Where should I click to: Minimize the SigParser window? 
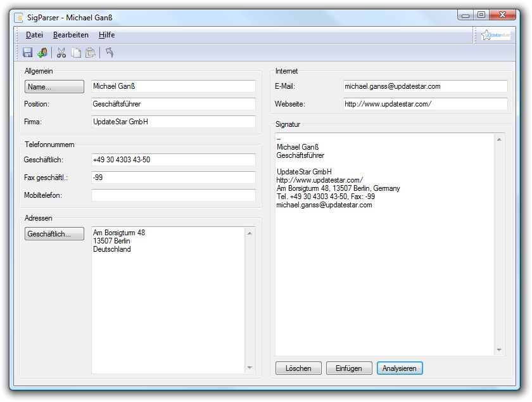click(x=465, y=15)
